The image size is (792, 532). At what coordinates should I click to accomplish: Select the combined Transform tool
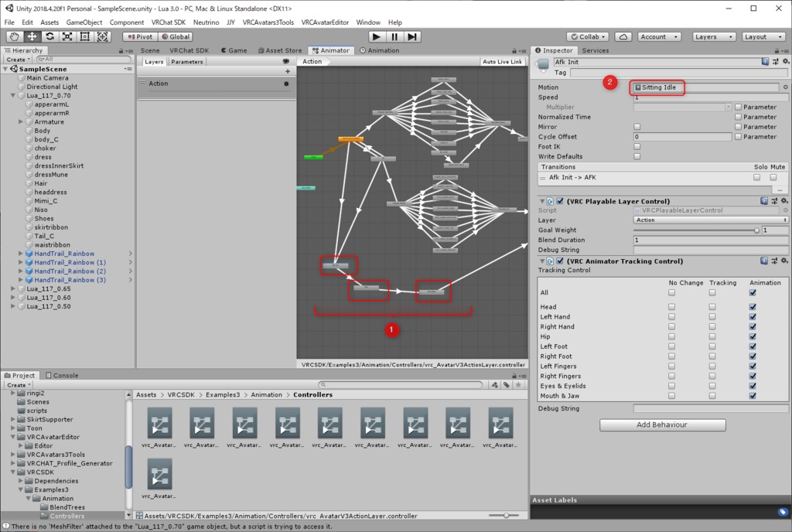tap(103, 36)
